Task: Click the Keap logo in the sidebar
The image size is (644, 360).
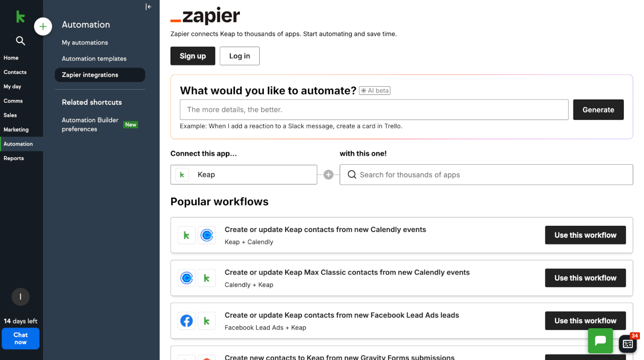Action: pyautogui.click(x=20, y=17)
